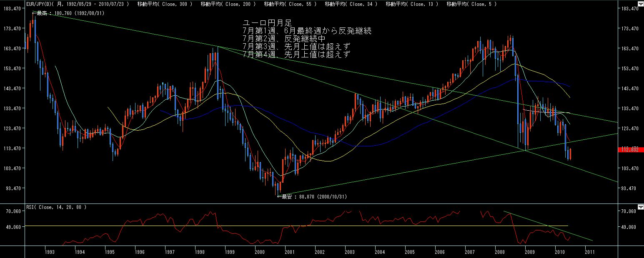Click 163.470 on the left price axis

click(11, 49)
